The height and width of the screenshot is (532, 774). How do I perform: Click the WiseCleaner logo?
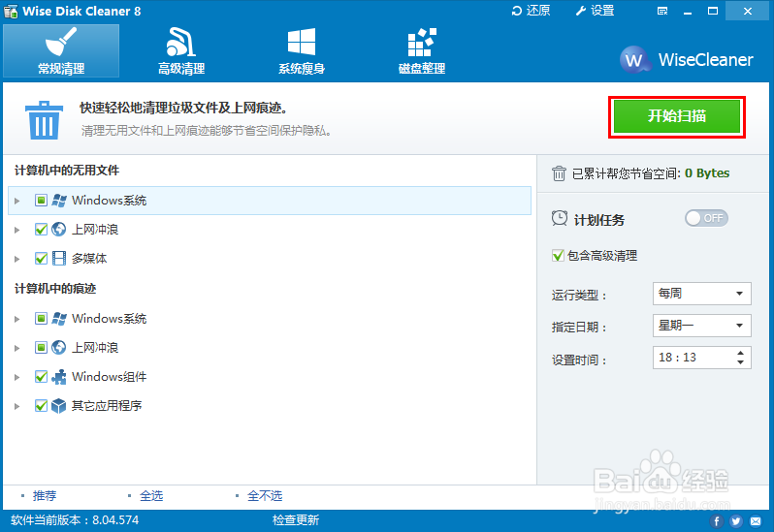coord(686,60)
